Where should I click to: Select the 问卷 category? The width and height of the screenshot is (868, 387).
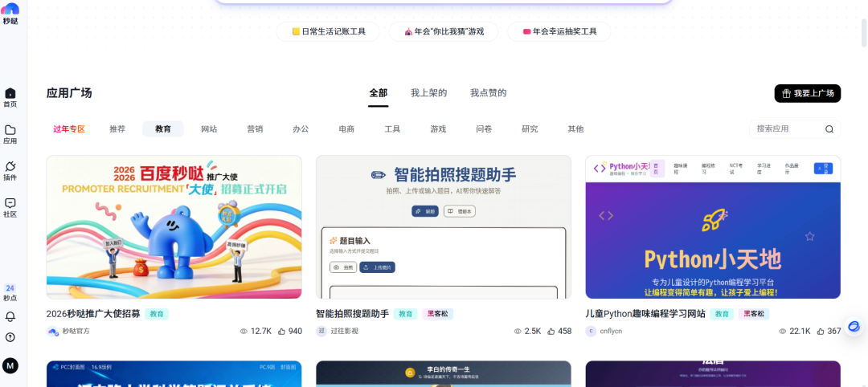click(x=484, y=128)
